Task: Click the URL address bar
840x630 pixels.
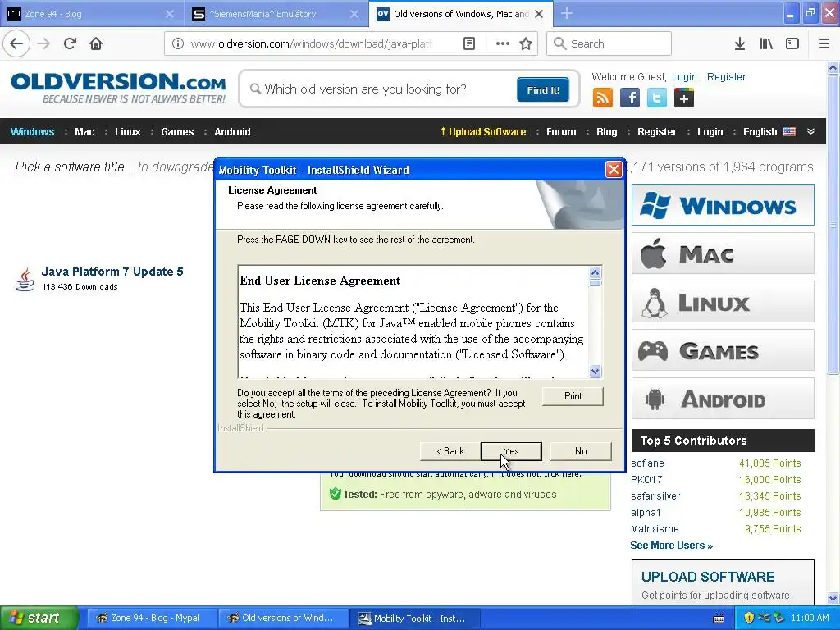Action: tap(311, 43)
